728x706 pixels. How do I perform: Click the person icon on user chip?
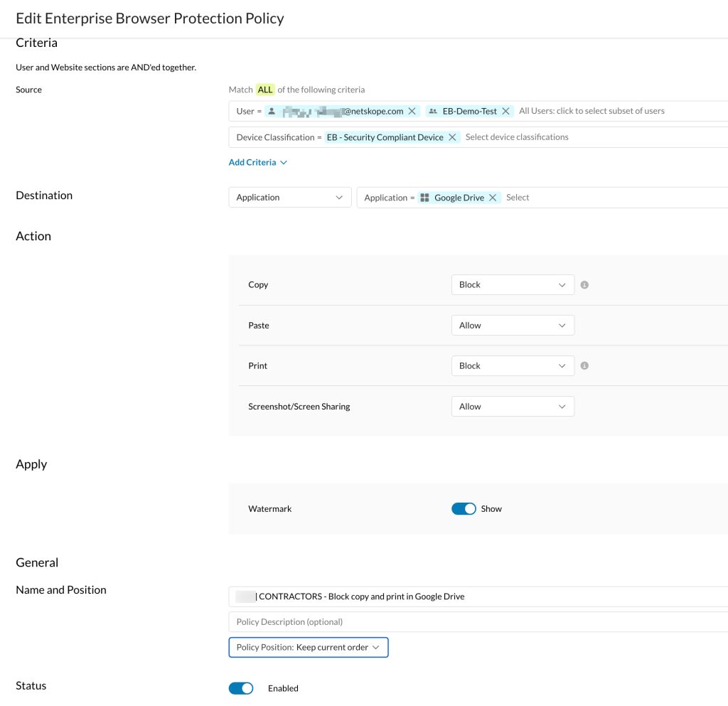272,112
